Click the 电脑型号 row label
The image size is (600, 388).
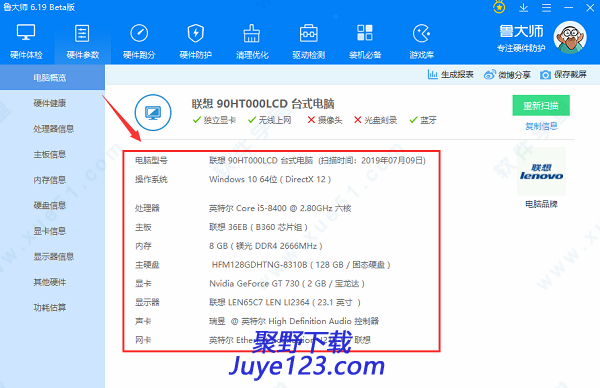click(151, 160)
